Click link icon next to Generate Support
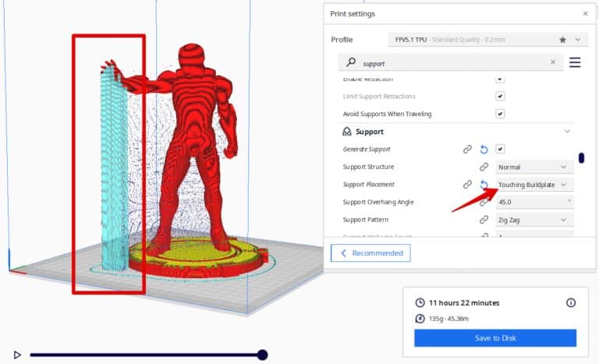Viewport: 599px width, 364px height. [467, 150]
